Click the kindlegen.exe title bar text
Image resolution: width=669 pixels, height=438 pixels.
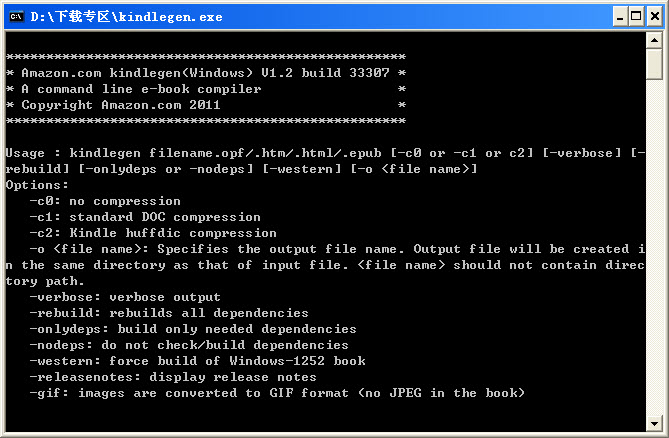click(127, 16)
